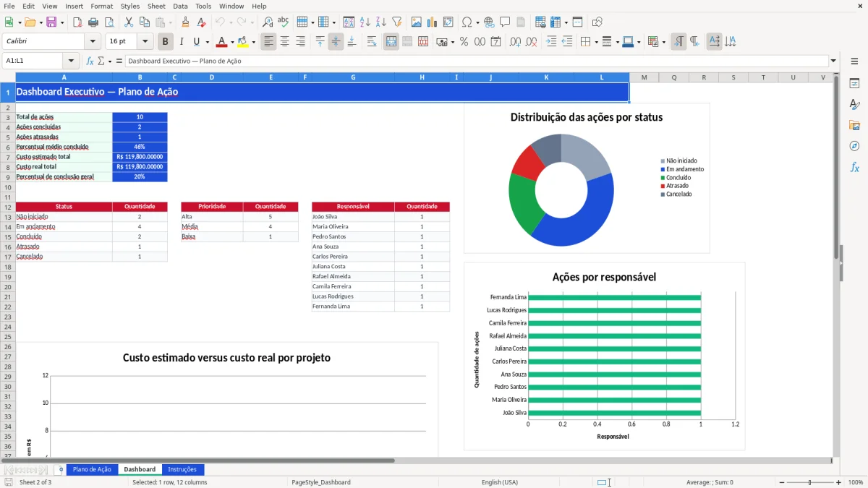Click Sort Ascending icon

click(x=365, y=22)
